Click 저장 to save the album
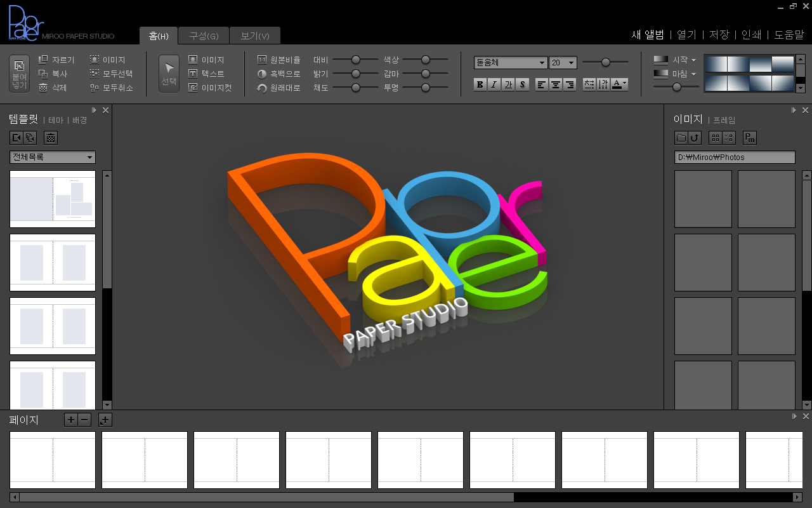 tap(719, 35)
